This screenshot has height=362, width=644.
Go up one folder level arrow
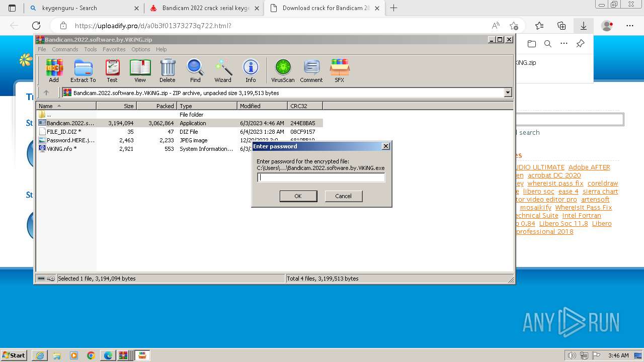[46, 93]
